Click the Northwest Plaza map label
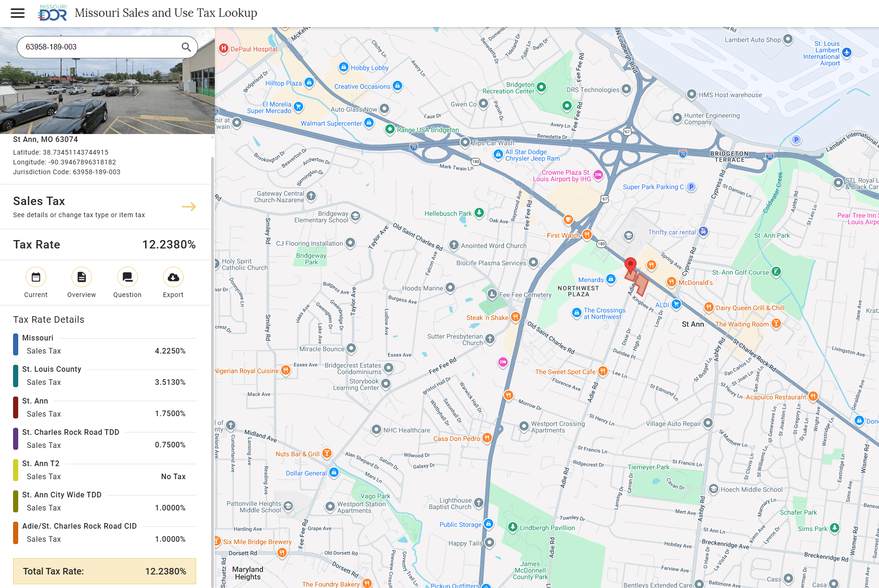 (x=578, y=291)
